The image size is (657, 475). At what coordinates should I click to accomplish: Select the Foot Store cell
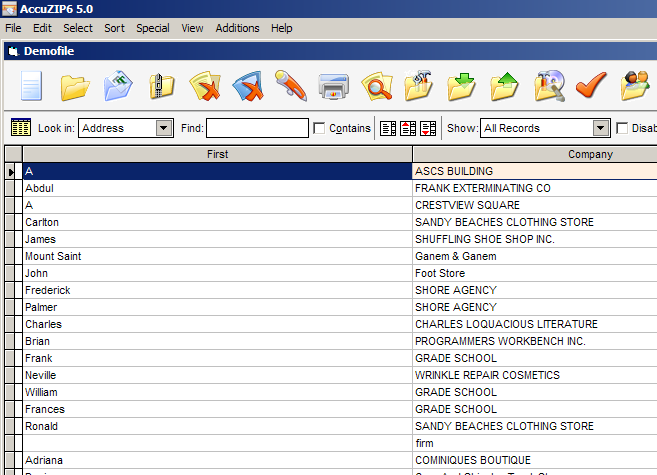coord(535,273)
